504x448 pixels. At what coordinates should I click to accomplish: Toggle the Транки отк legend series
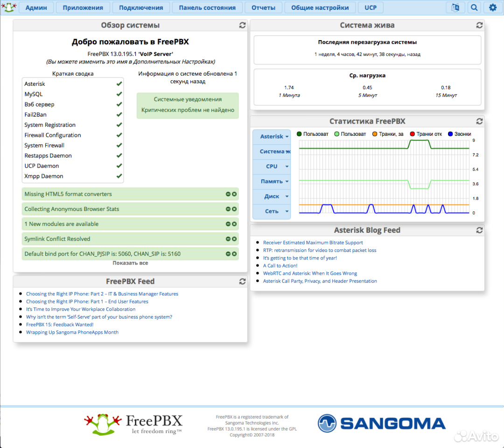pyautogui.click(x=425, y=134)
